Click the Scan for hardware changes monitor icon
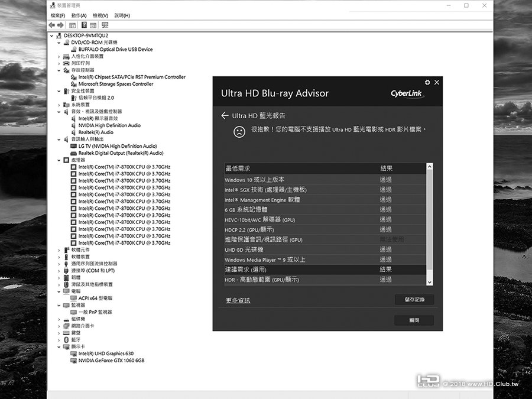 point(105,25)
